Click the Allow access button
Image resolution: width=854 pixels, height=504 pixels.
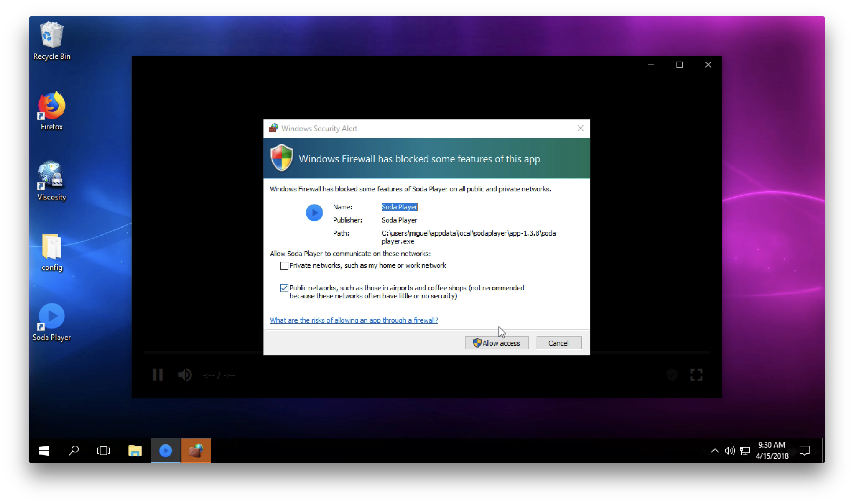(x=497, y=343)
